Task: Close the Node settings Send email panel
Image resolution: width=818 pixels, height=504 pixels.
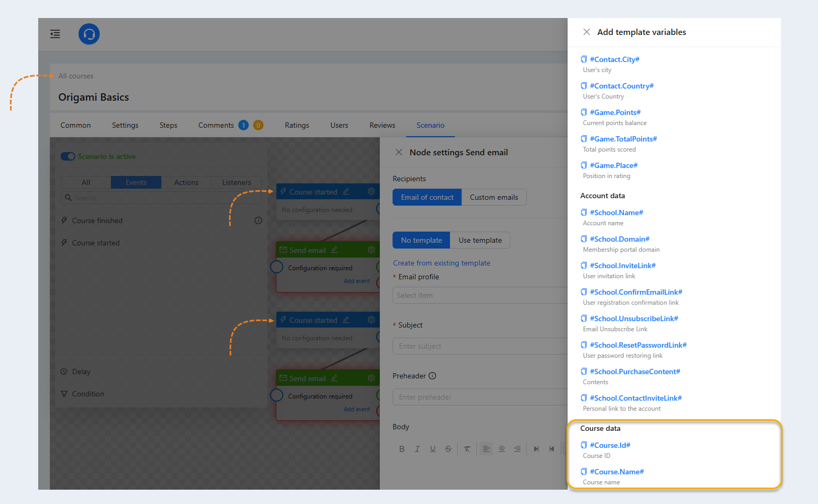Action: click(399, 152)
